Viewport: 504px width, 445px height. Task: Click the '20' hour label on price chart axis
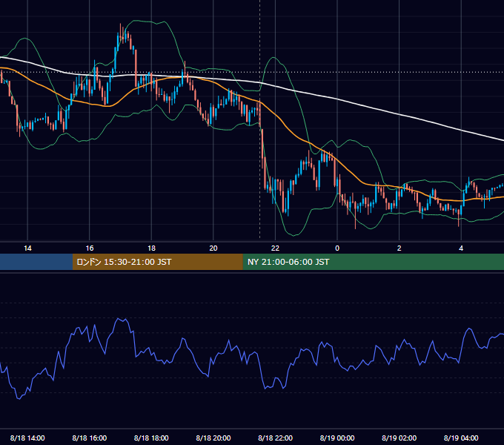(213, 248)
